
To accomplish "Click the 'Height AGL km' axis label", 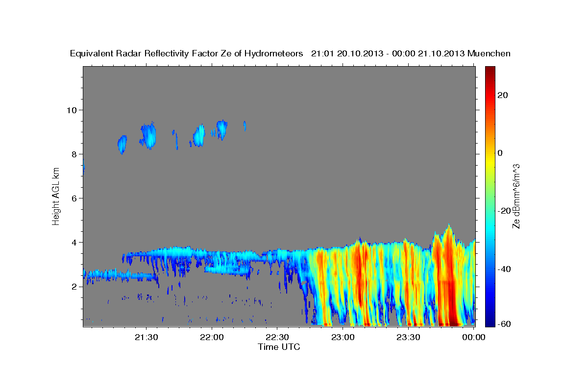I will tap(56, 196).
